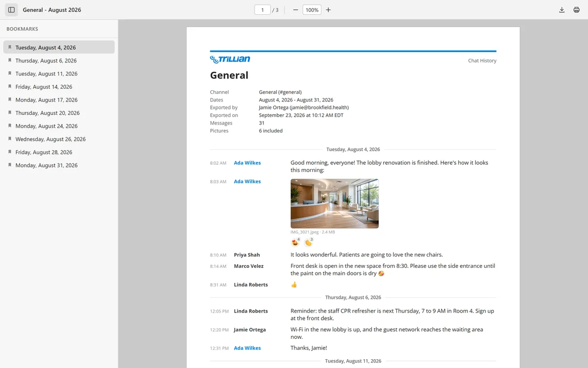Click the exporter email jamie@brookfield.health

(319, 107)
